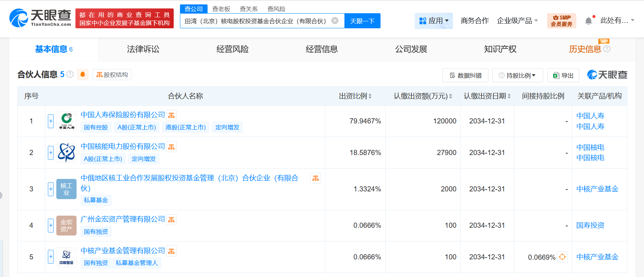Open the 应用 dropdown menu
The height and width of the screenshot is (277, 644).
click(434, 21)
